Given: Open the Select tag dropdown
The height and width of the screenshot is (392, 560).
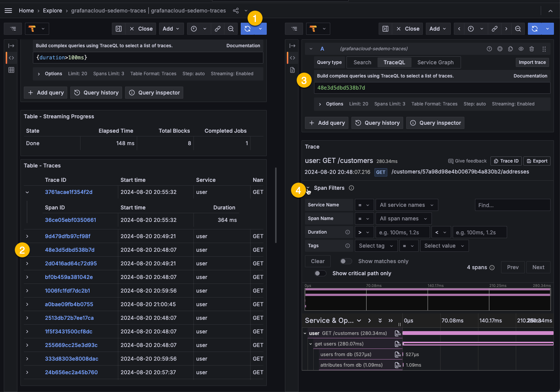Looking at the screenshot, I should click(376, 246).
